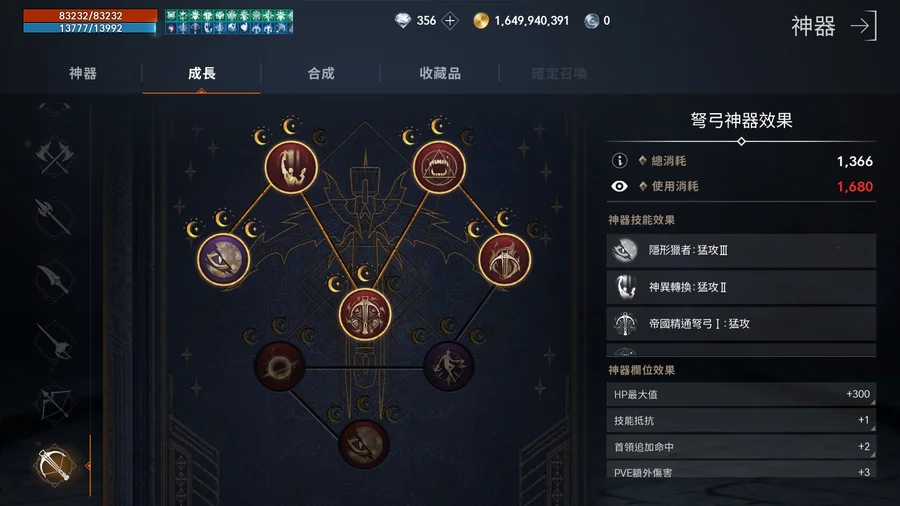Click the flaming crossbow skill node
This screenshot has width=900, height=506.
[505, 259]
